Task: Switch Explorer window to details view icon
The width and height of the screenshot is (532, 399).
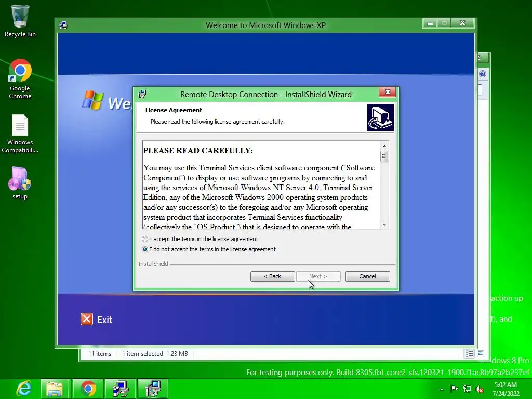Action: coord(470,354)
